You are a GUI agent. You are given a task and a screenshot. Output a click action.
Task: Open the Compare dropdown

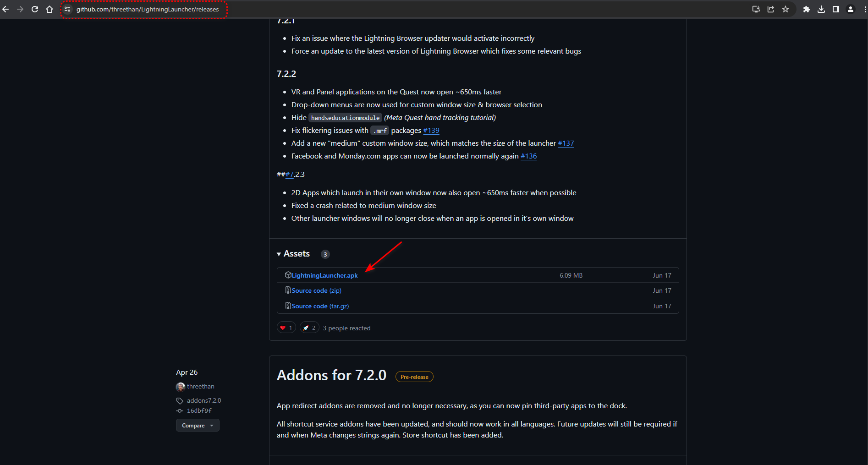198,426
